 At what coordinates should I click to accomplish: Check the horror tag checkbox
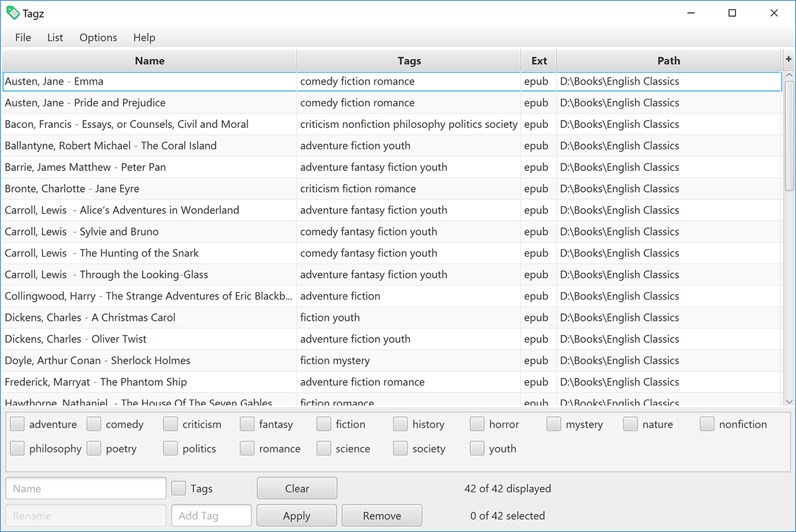click(478, 424)
